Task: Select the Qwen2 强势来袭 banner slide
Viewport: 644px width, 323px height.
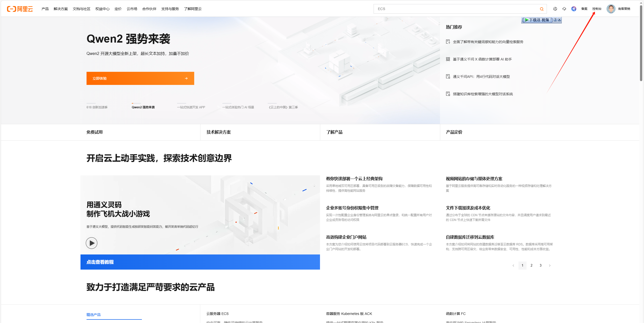Action: tap(143, 107)
